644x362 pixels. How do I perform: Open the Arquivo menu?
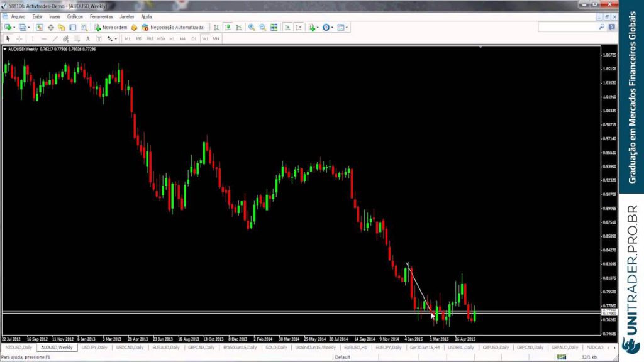[x=18, y=17]
